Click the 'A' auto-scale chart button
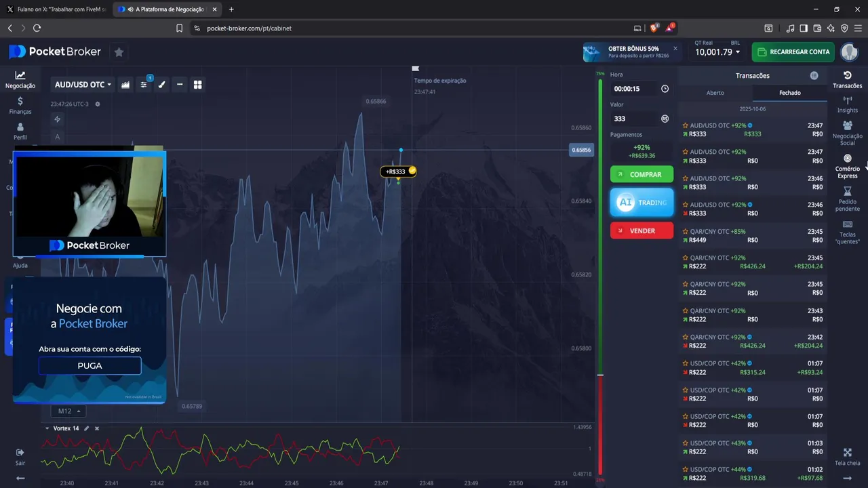This screenshot has height=488, width=868. click(x=58, y=137)
